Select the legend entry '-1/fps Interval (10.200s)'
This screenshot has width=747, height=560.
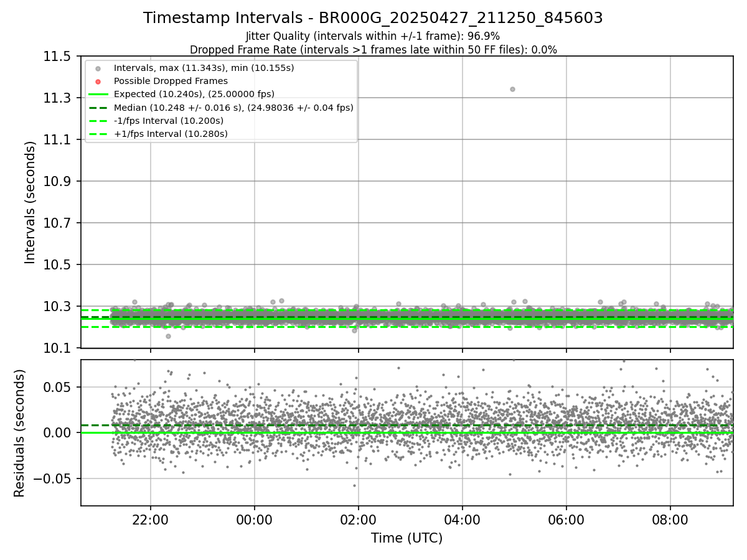169,121
